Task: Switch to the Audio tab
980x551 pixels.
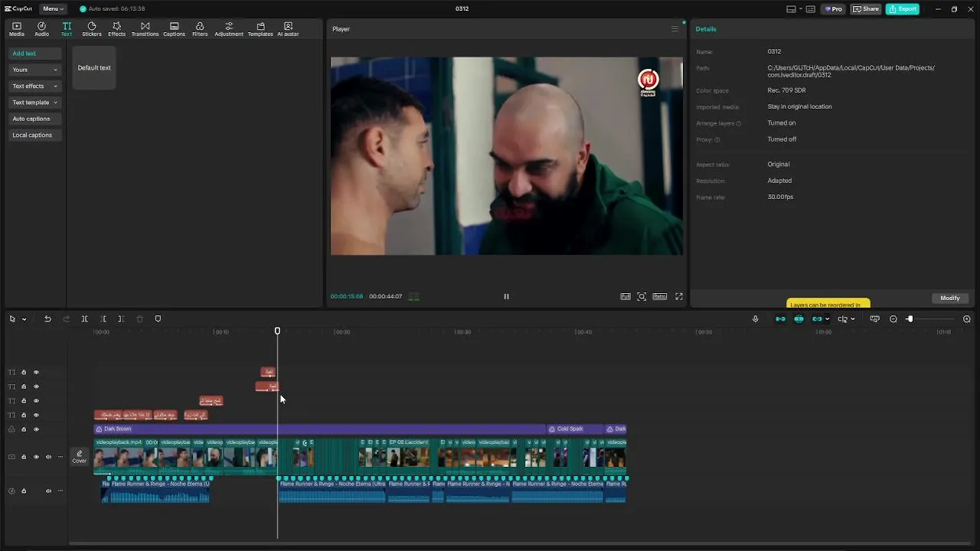Action: click(x=41, y=29)
